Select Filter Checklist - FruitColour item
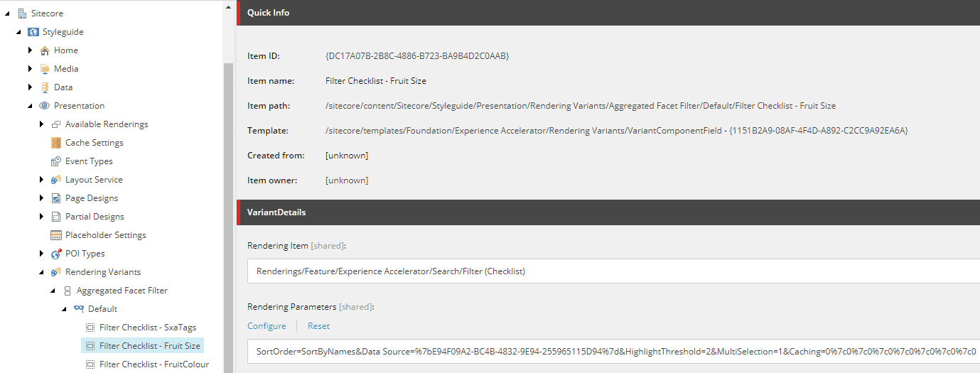The image size is (980, 373). tap(154, 364)
